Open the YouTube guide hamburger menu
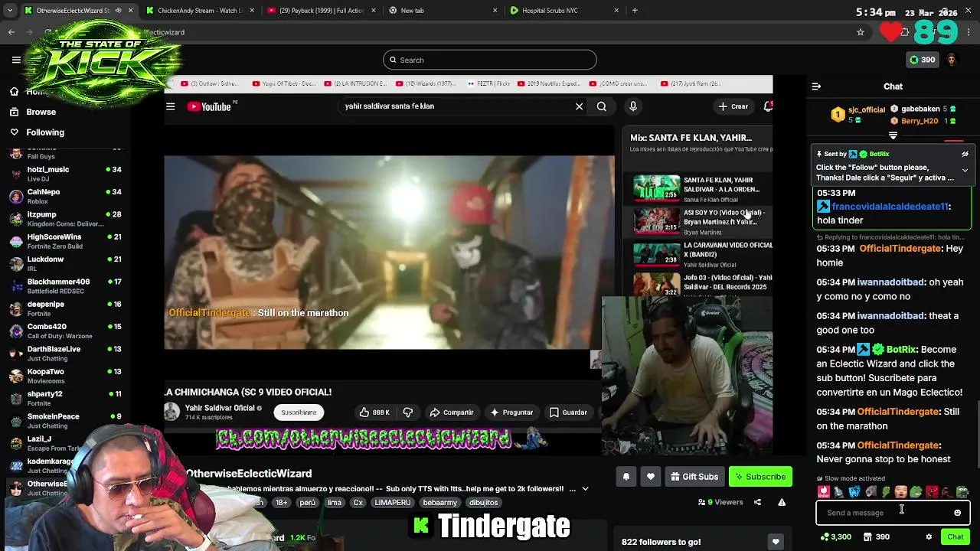 coord(171,106)
